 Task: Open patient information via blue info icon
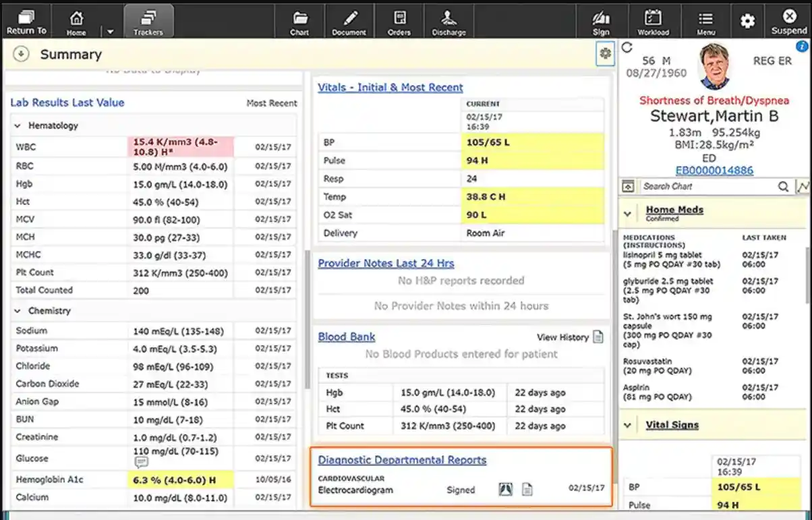[x=801, y=46]
